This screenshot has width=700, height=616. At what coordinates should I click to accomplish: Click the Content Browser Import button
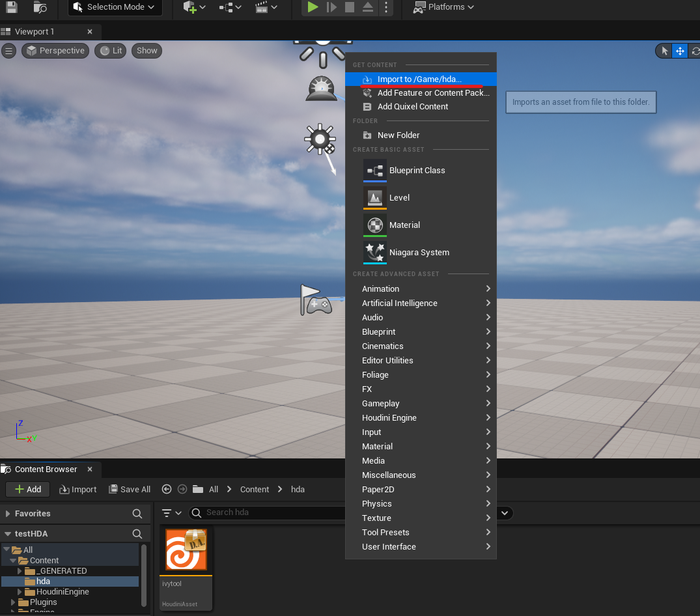78,489
